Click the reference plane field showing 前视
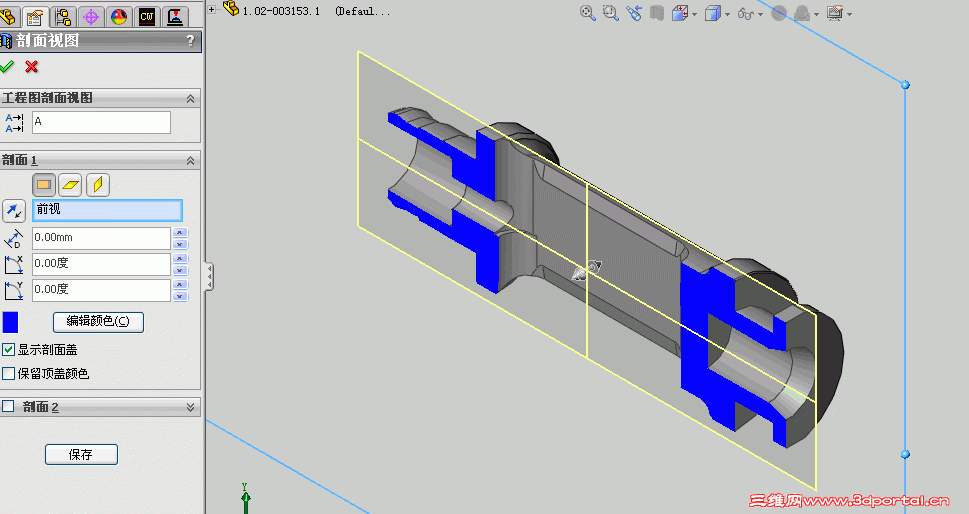The width and height of the screenshot is (969, 514). coord(107,210)
